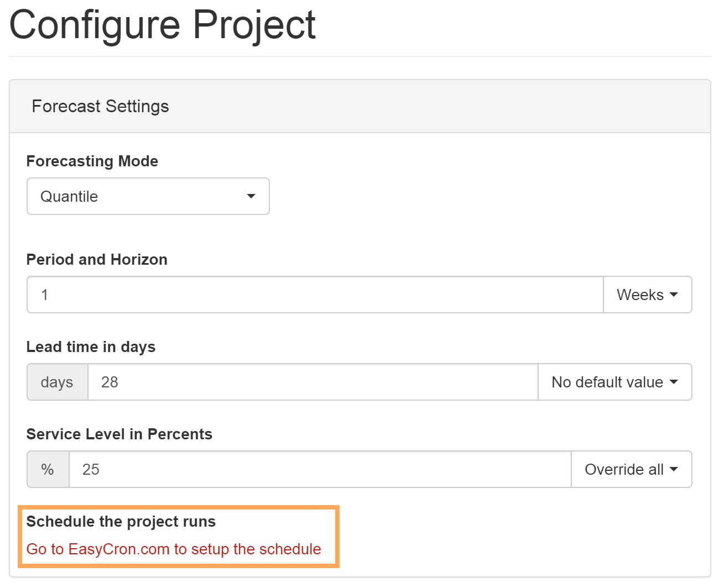Click the Period and Horizon label
Screen dimensions: 724x588
tap(97, 259)
